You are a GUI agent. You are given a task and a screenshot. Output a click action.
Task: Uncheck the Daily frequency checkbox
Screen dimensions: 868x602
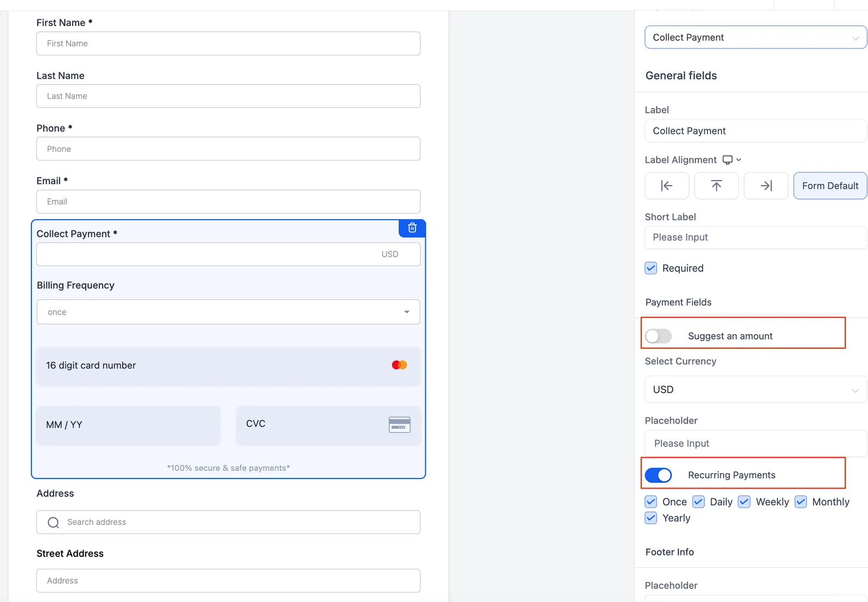pos(699,502)
